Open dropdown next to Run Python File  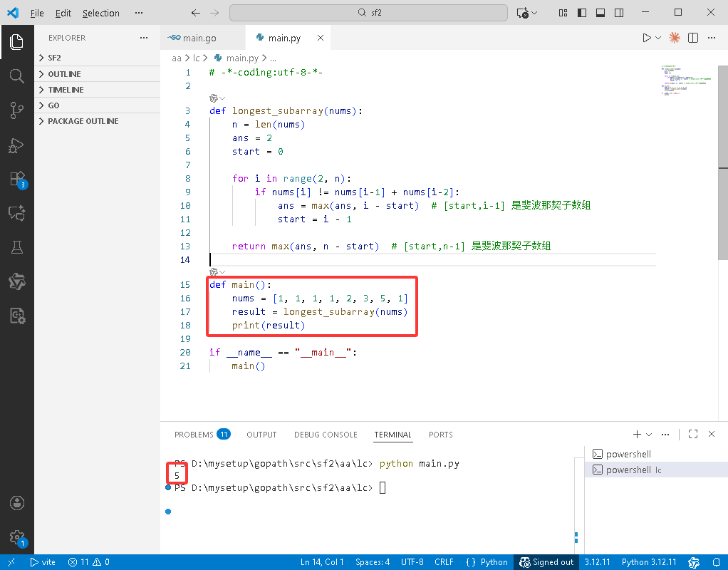click(x=658, y=38)
